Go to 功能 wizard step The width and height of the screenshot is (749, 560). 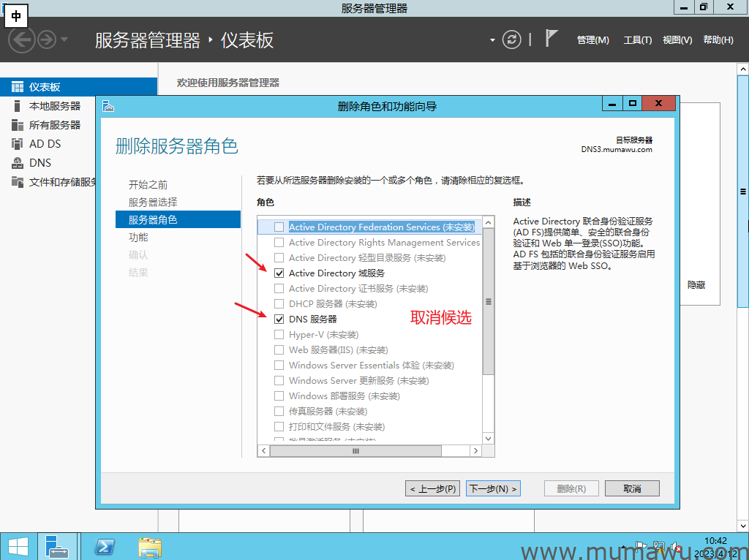point(138,238)
